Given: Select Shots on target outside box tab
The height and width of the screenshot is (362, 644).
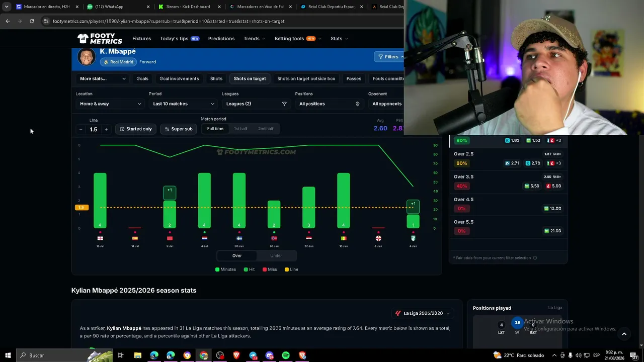Looking at the screenshot, I should pyautogui.click(x=306, y=78).
